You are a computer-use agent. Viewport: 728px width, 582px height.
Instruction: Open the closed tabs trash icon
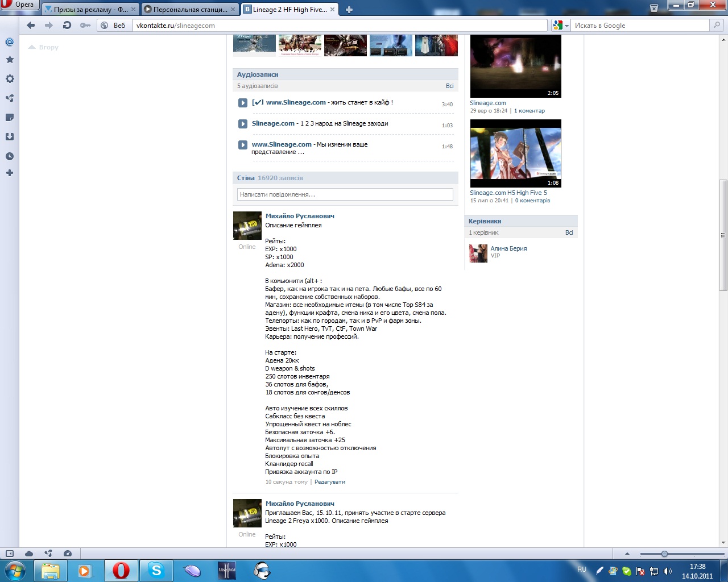(654, 9)
